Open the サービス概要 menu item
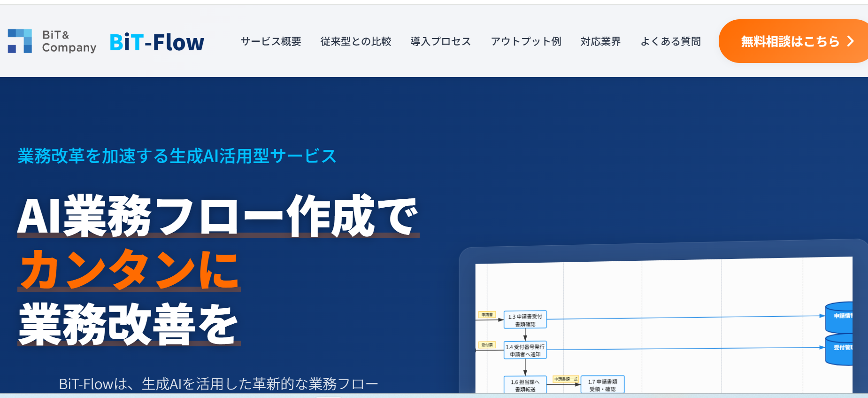 tap(271, 41)
